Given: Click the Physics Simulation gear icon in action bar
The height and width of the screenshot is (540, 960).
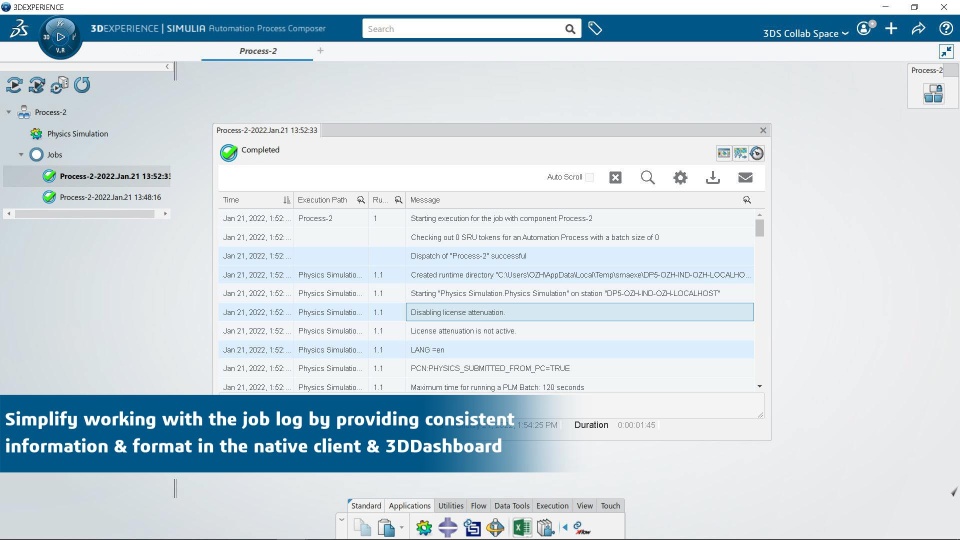Looking at the screenshot, I should [x=424, y=527].
